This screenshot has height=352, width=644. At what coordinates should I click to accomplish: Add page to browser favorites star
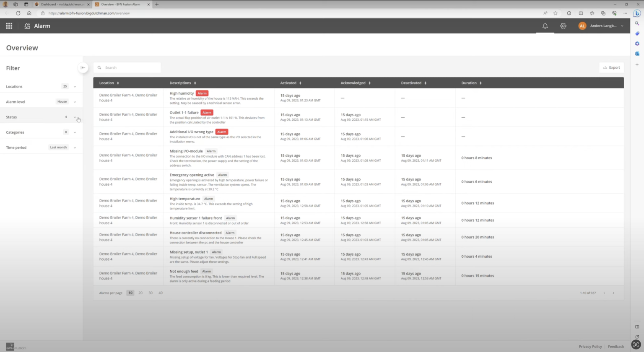[x=556, y=13]
